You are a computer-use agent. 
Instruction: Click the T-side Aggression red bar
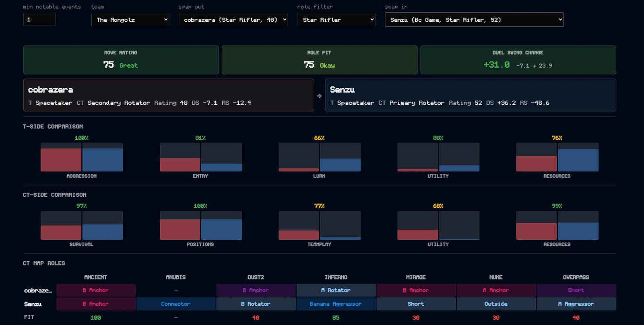click(x=61, y=160)
